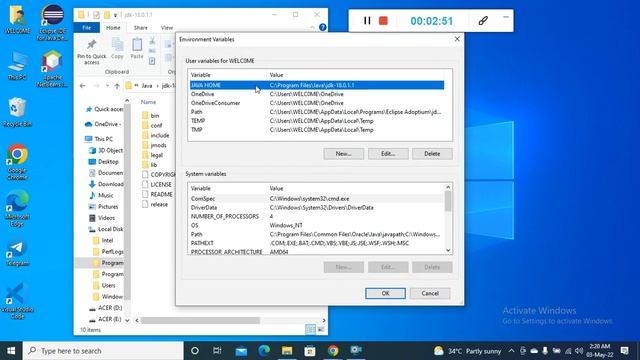
Task: Open WELCOME user folder desktop icon
Action: point(18,20)
